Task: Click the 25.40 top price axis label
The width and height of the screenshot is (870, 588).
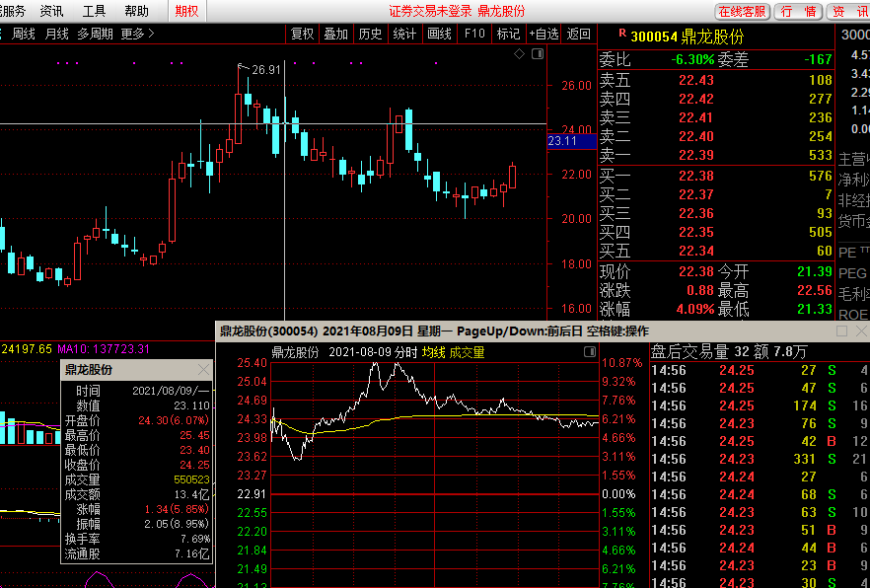Action: pos(252,363)
